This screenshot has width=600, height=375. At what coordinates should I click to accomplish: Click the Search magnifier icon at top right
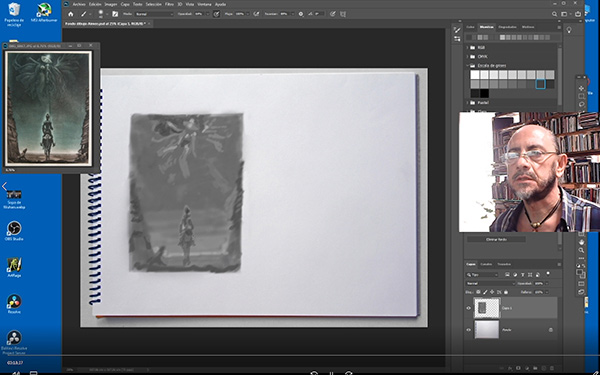pyautogui.click(x=554, y=14)
